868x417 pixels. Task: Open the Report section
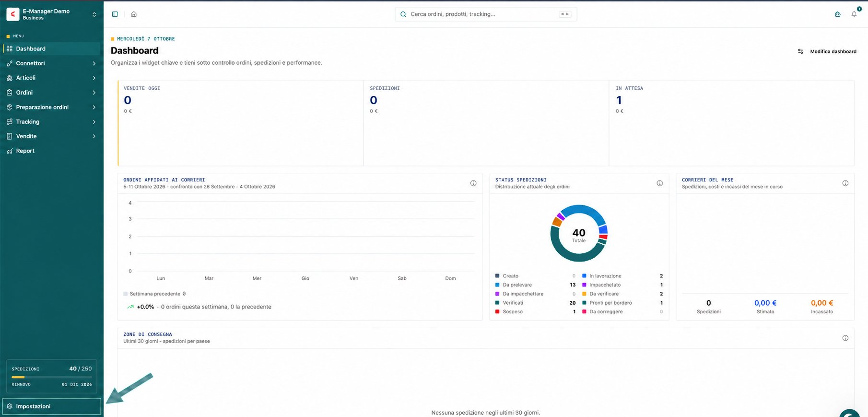(51, 151)
